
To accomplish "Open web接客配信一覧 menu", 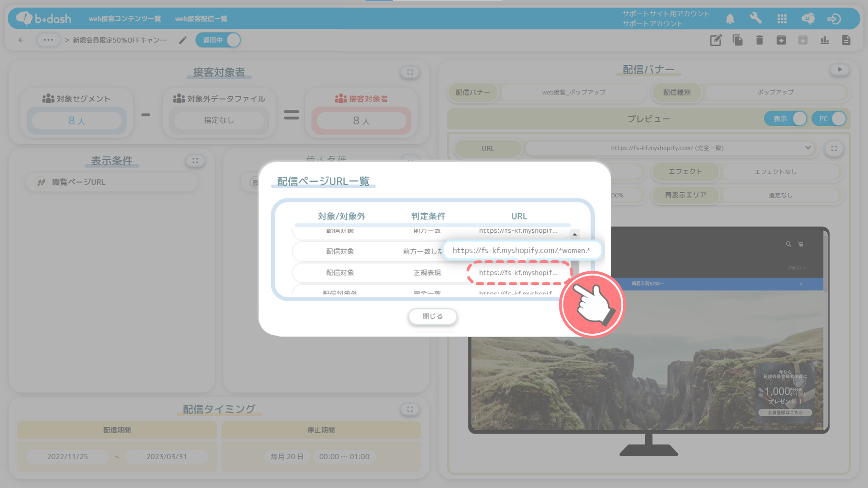I will (x=201, y=18).
